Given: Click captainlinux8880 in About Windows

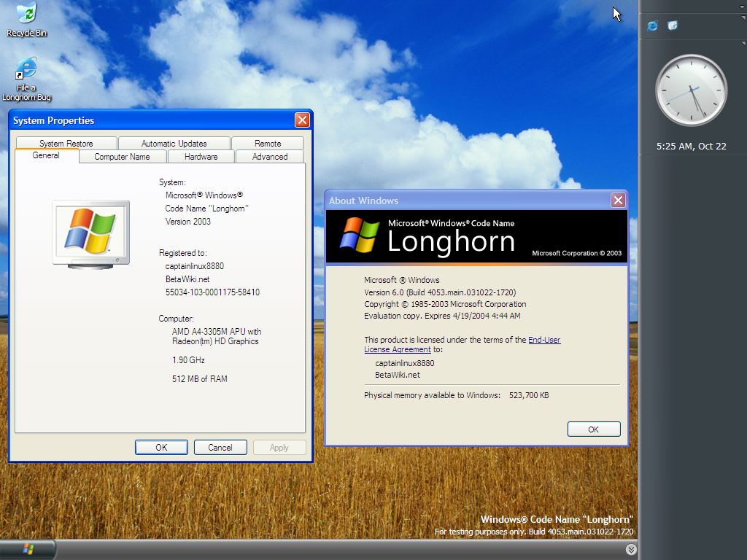Looking at the screenshot, I should point(404,363).
